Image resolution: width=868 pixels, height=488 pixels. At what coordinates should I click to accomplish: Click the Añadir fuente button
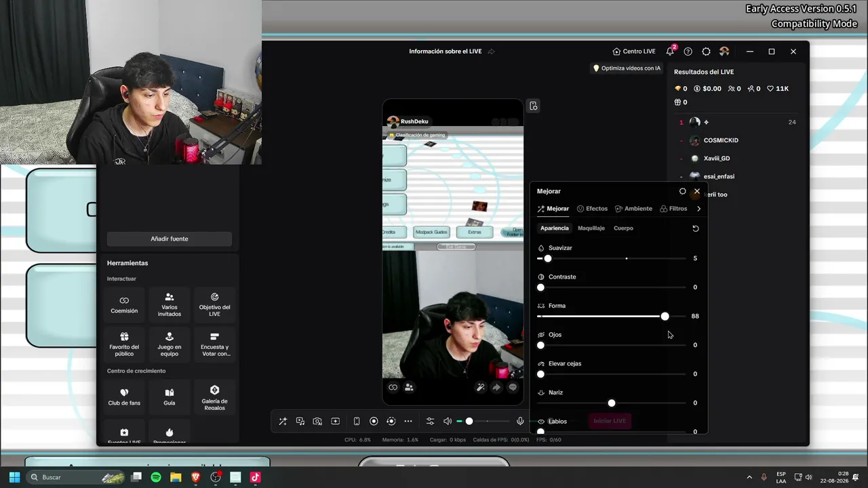pyautogui.click(x=170, y=239)
